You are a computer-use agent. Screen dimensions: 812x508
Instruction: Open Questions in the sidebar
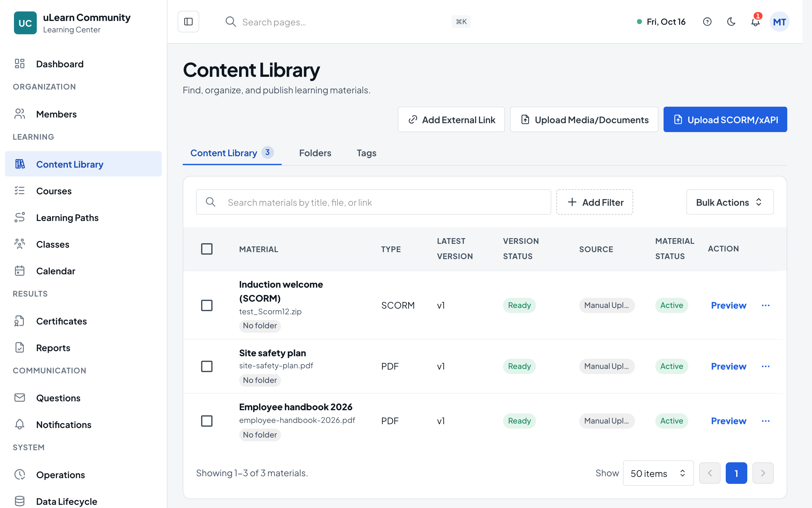coord(83,398)
